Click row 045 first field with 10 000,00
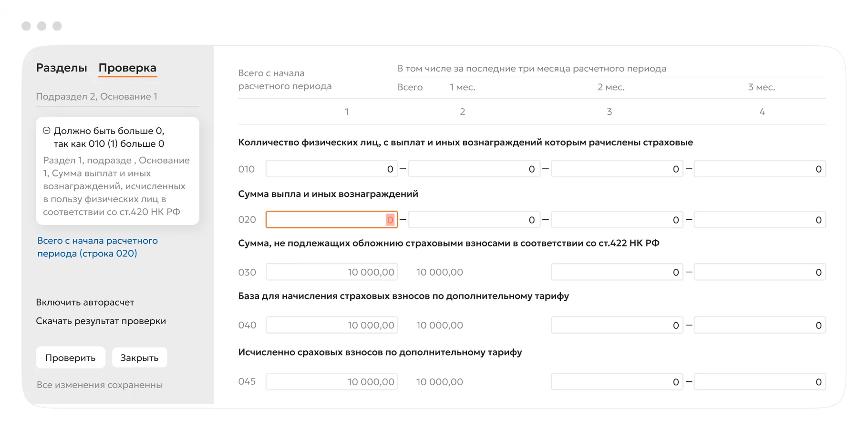Viewport: 868px width, 430px height. click(331, 382)
